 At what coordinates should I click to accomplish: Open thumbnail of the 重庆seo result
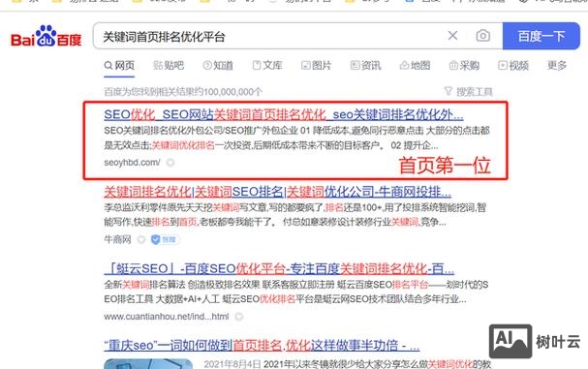pos(148,364)
